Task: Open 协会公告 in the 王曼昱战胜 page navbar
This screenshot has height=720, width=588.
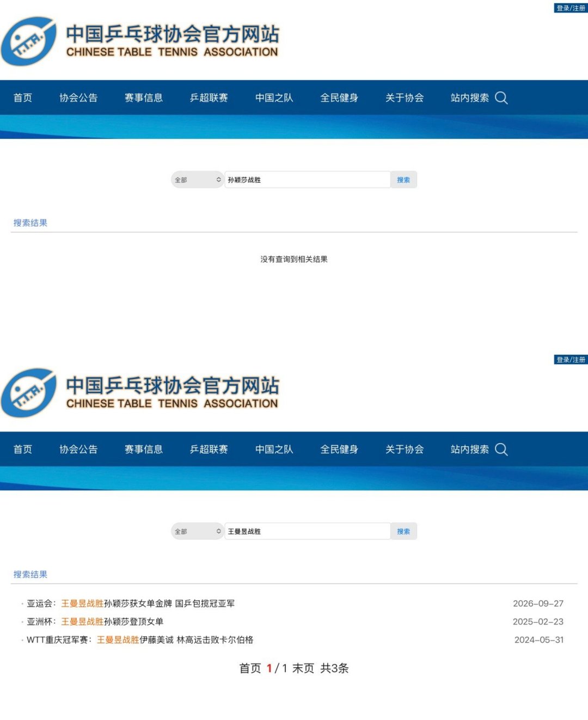Action: (x=78, y=450)
